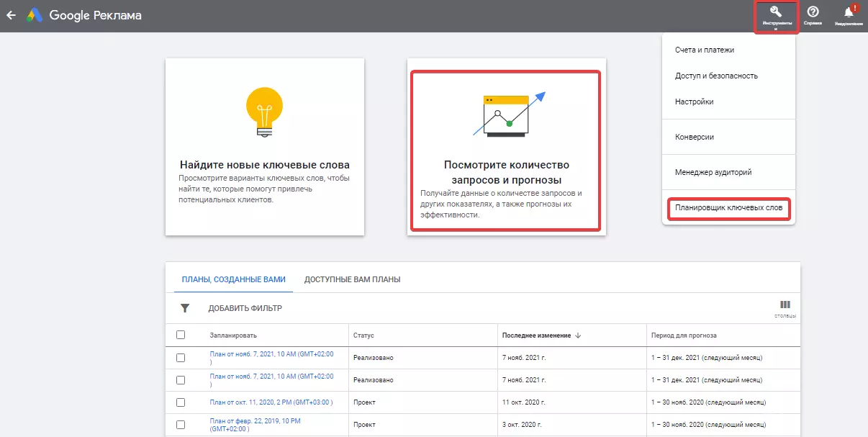868x437 pixels.
Task: Go back using the left arrow icon
Action: tap(11, 15)
